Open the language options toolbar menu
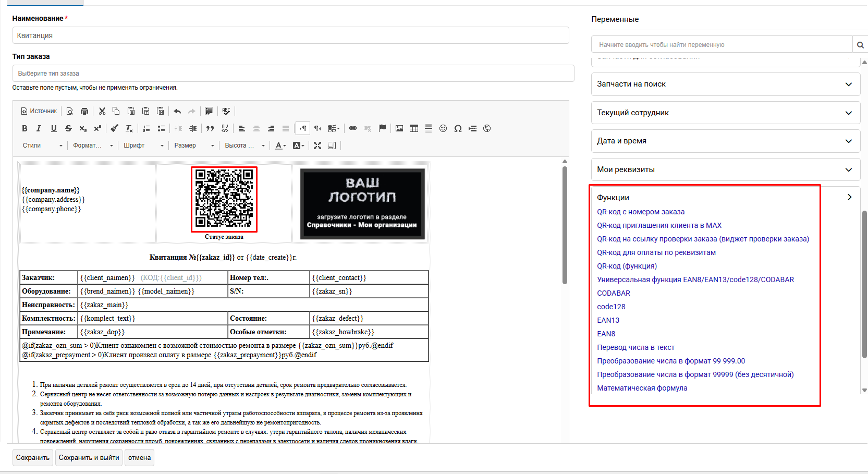Screen dimensions: 868x474 coord(334,128)
